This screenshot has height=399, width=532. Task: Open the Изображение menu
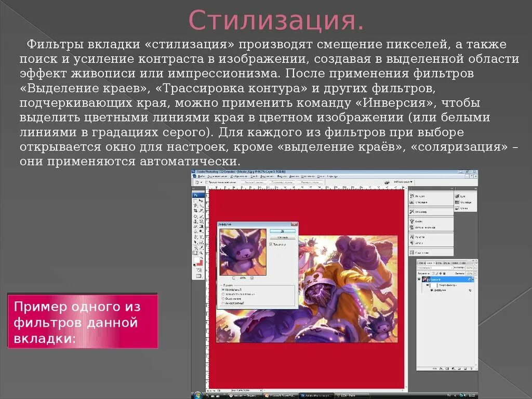tap(239, 177)
